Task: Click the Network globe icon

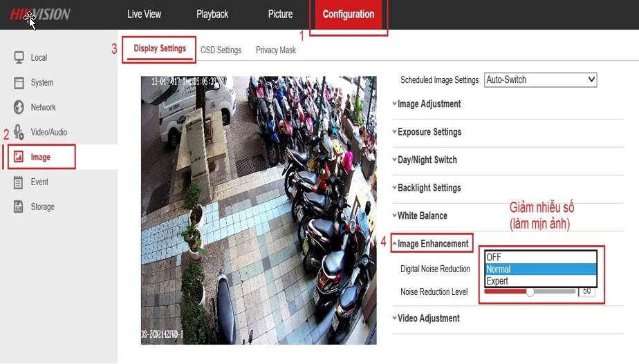Action: pyautogui.click(x=19, y=107)
